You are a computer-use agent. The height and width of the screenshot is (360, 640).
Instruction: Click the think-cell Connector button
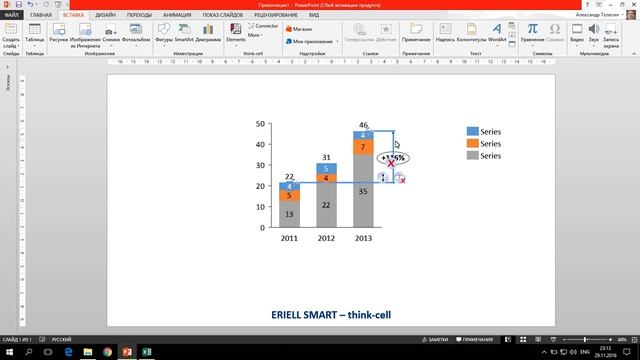tap(263, 26)
